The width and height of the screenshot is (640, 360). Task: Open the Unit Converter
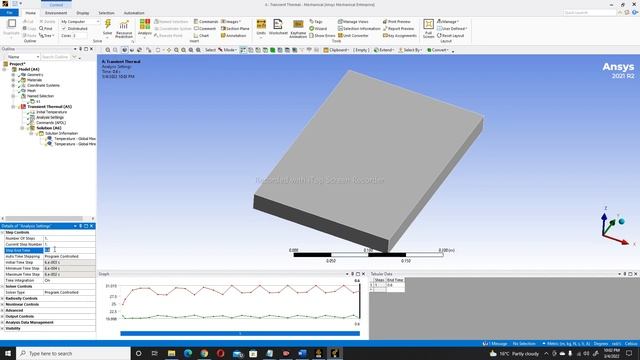[353, 36]
